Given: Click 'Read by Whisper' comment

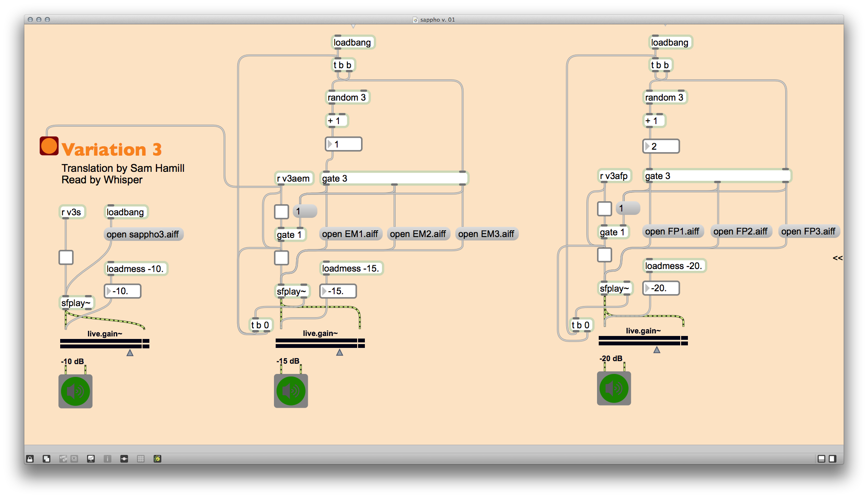Looking at the screenshot, I should [x=102, y=180].
